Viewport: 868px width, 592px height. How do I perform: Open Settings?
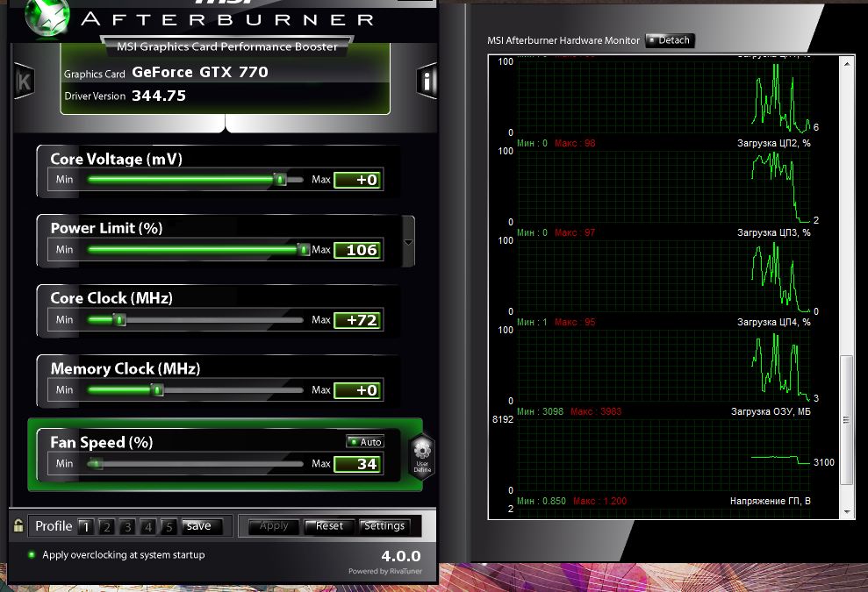(384, 526)
